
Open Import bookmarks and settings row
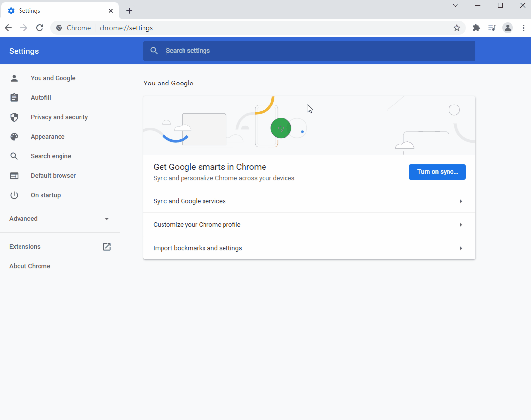[309, 248]
